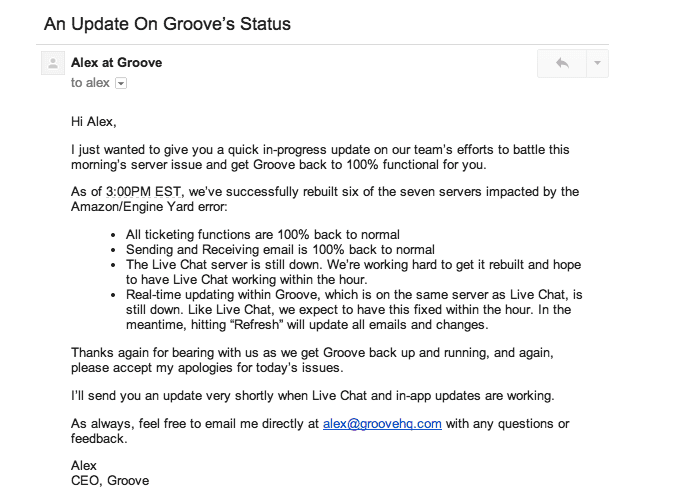The height and width of the screenshot is (500, 690).
Task: Open the more options dropdown beside reply
Action: [597, 63]
